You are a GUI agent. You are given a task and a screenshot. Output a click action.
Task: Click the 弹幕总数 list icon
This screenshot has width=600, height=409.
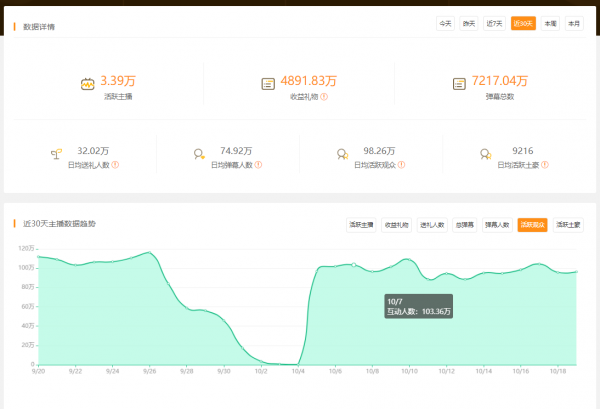tap(458, 84)
